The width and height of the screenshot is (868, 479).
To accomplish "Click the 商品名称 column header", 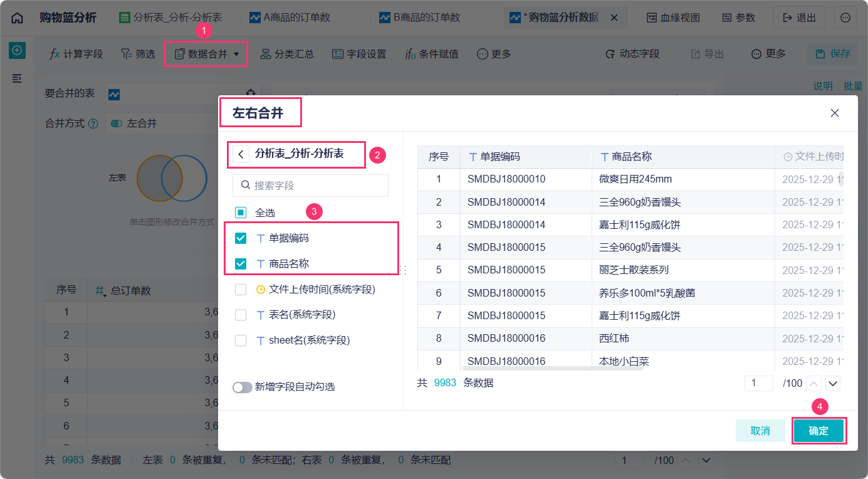I will (683, 157).
